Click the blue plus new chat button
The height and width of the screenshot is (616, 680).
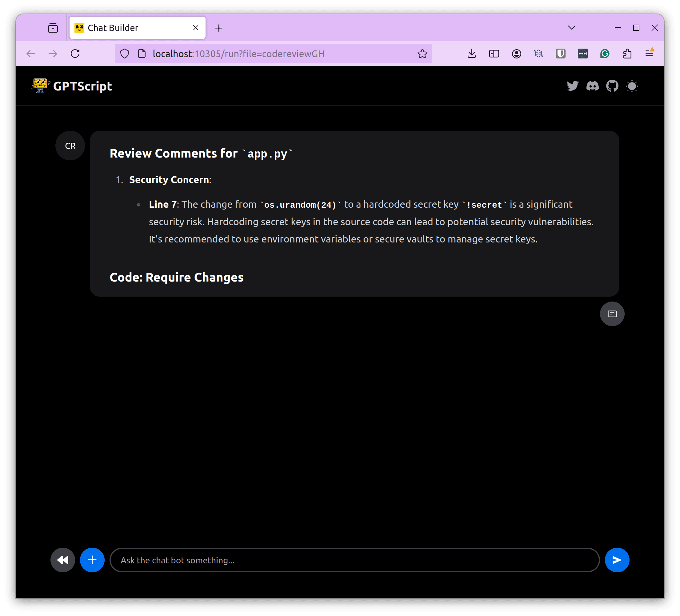(x=92, y=560)
